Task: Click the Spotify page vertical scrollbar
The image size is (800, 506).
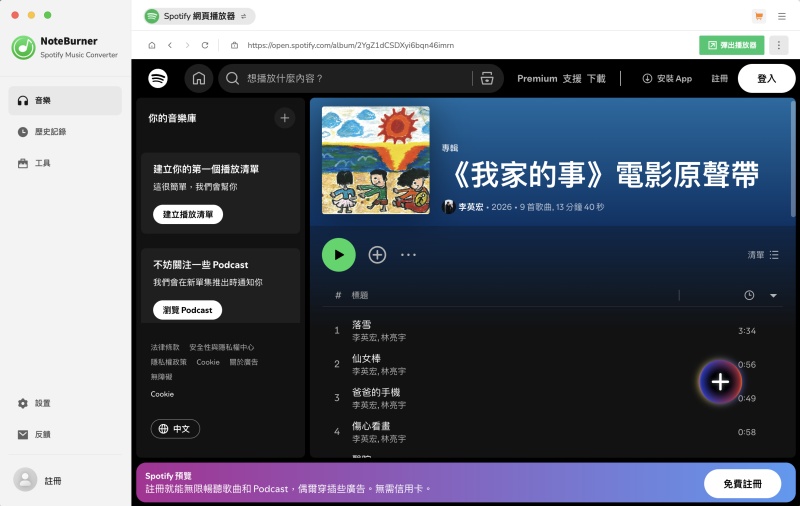Action: click(x=792, y=159)
